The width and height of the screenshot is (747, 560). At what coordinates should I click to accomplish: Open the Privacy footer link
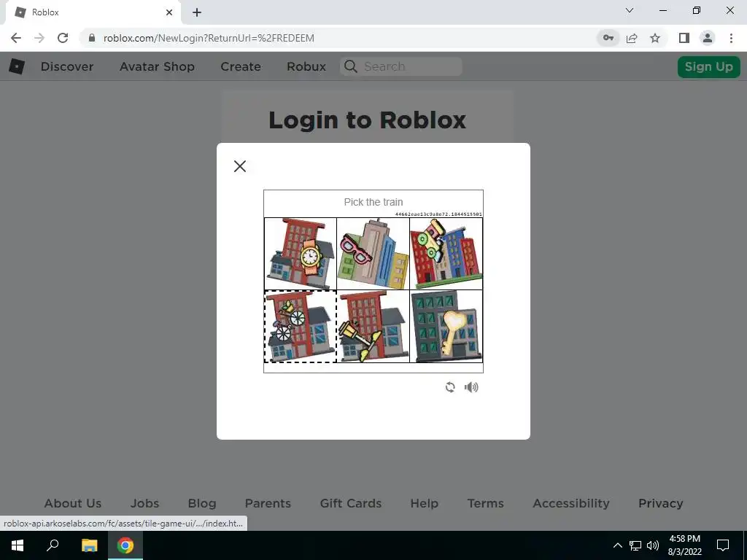tap(661, 503)
